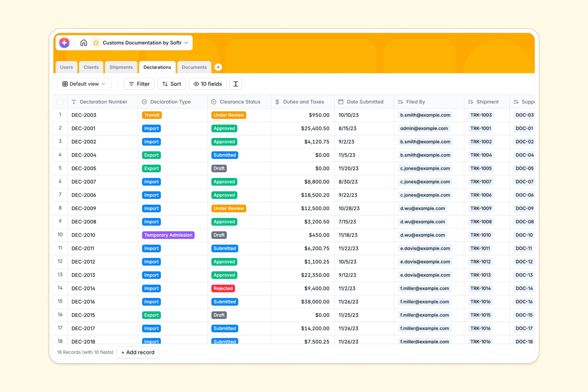The height and width of the screenshot is (392, 588).
Task: Click the $4,120.75 duties cell
Action: point(303,142)
